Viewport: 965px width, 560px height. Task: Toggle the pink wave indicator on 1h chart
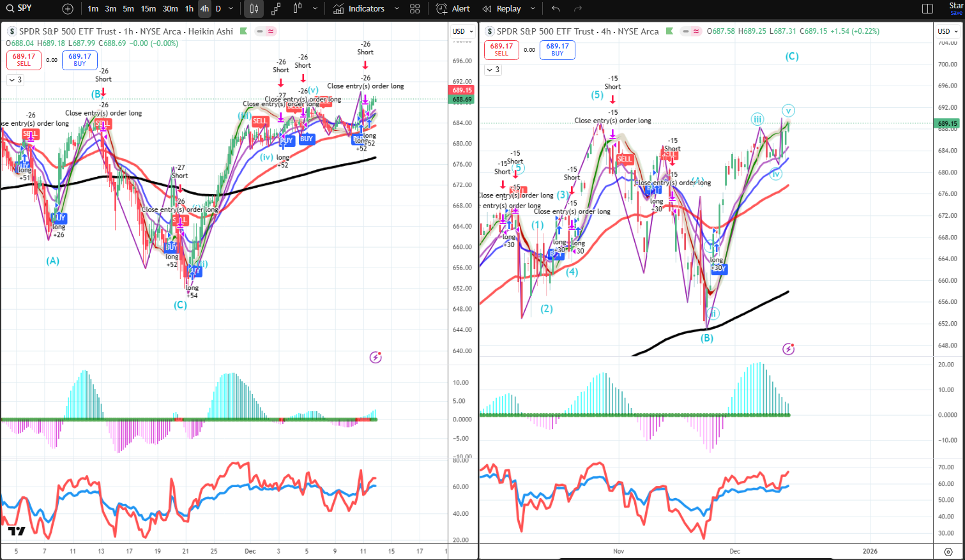tap(271, 31)
